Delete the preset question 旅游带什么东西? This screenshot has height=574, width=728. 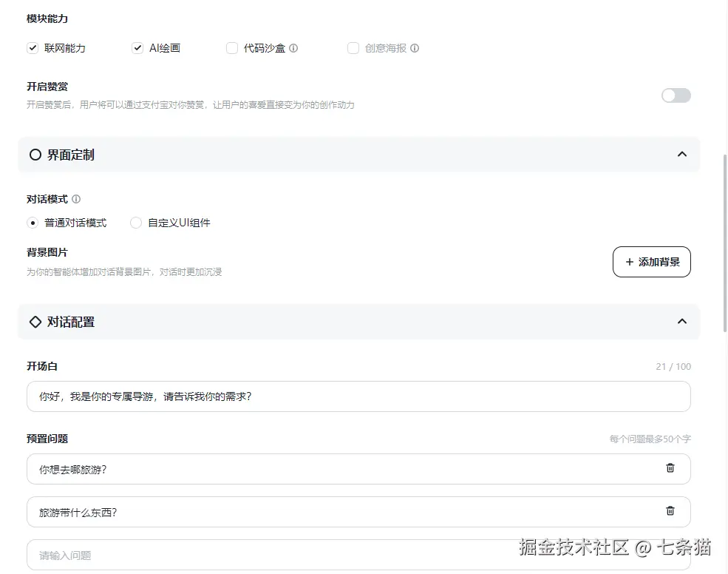[670, 511]
